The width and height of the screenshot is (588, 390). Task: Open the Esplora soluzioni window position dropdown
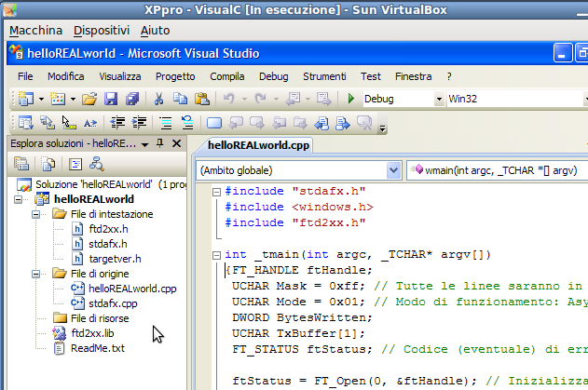pyautogui.click(x=144, y=144)
